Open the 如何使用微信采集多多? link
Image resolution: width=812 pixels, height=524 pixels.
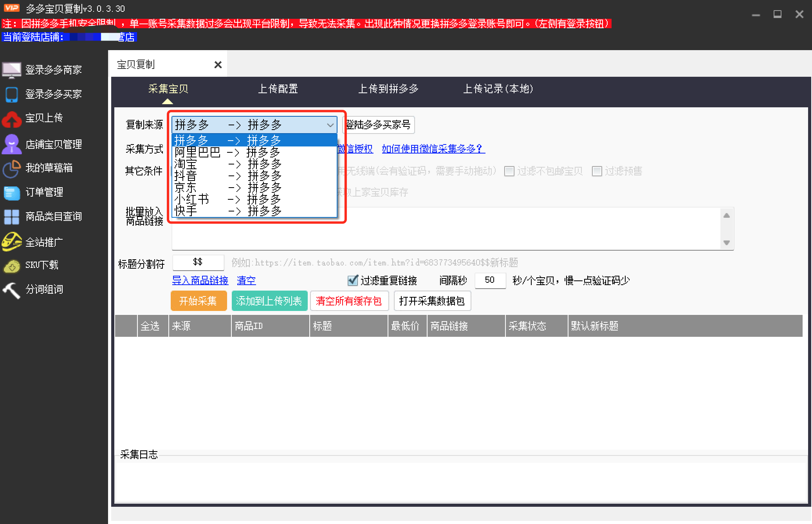433,149
